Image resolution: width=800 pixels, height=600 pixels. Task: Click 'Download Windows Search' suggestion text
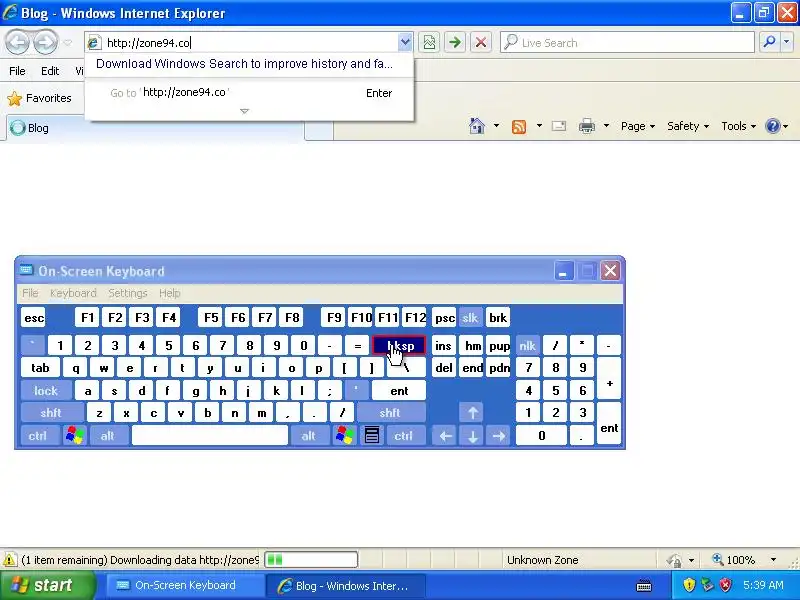pos(244,64)
